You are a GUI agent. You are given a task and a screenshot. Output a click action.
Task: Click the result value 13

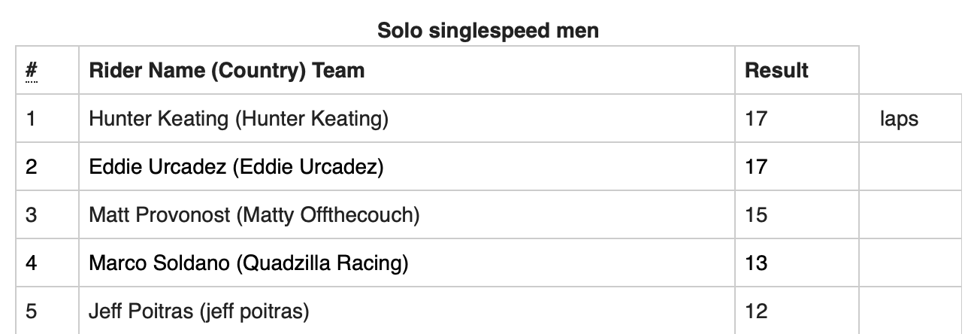[756, 263]
